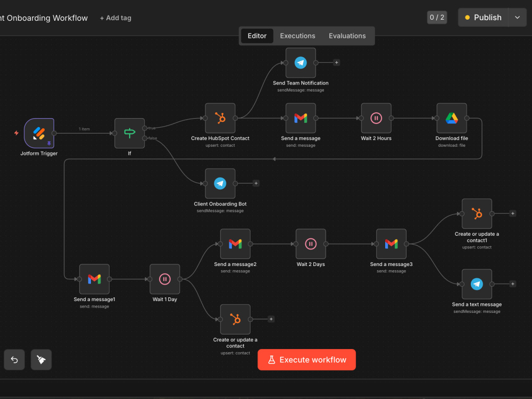Click the 'Wait 2 Hours' label
The width and height of the screenshot is (532, 399).
point(376,138)
